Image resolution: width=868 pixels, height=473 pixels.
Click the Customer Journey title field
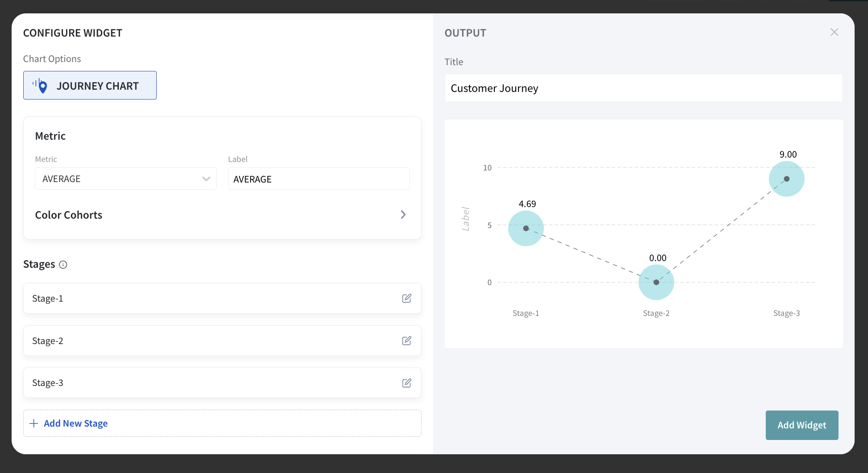coord(643,88)
